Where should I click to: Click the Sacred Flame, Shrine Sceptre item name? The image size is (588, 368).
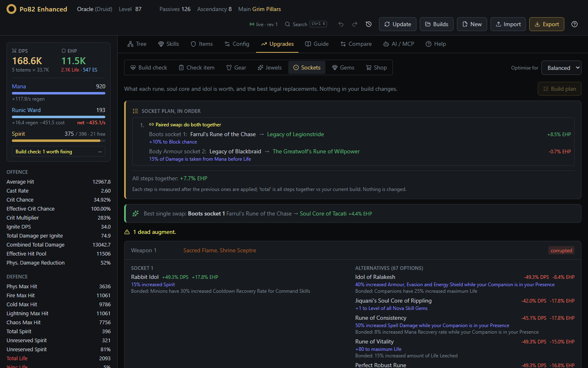(220, 250)
